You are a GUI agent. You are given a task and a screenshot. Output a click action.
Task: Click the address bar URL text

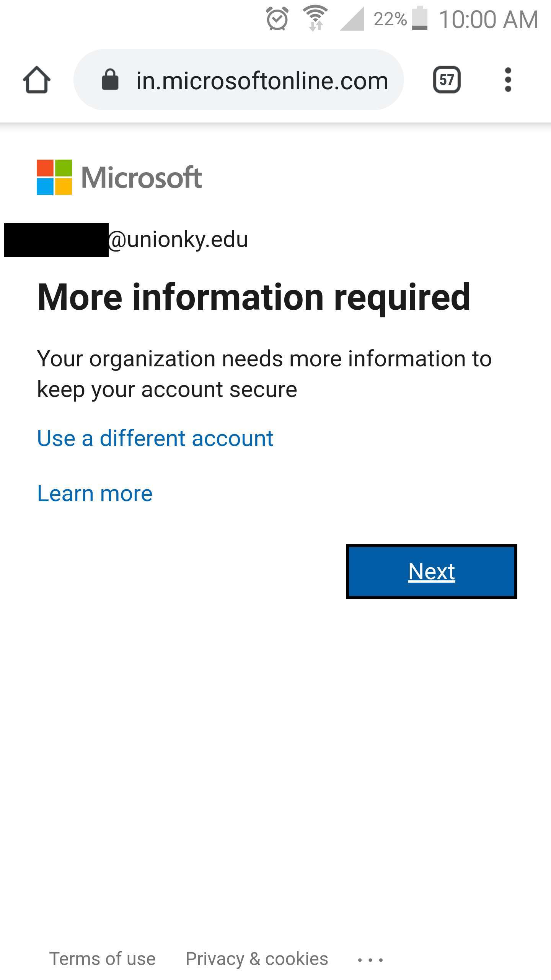[x=262, y=81]
